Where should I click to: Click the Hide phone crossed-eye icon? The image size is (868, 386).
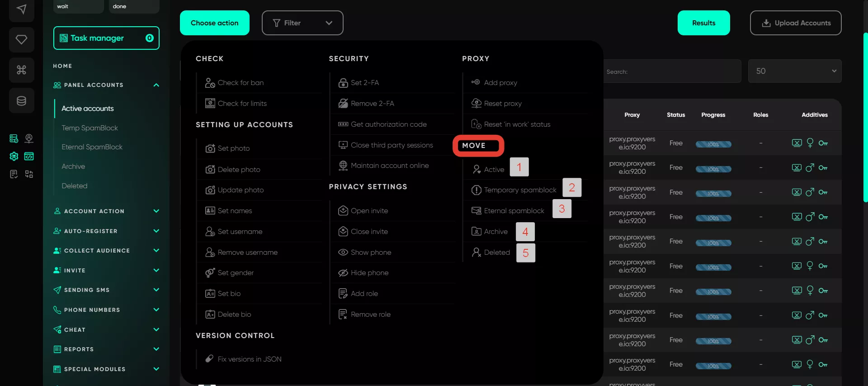(x=343, y=272)
